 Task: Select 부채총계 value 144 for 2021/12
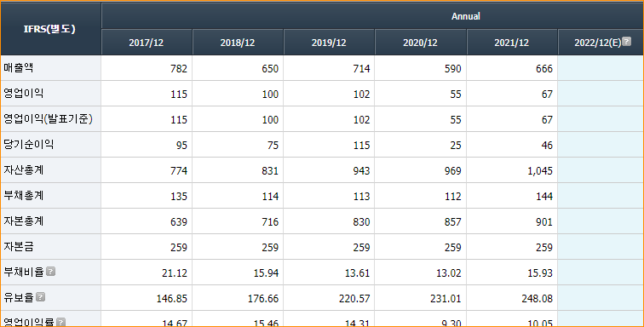(x=544, y=196)
